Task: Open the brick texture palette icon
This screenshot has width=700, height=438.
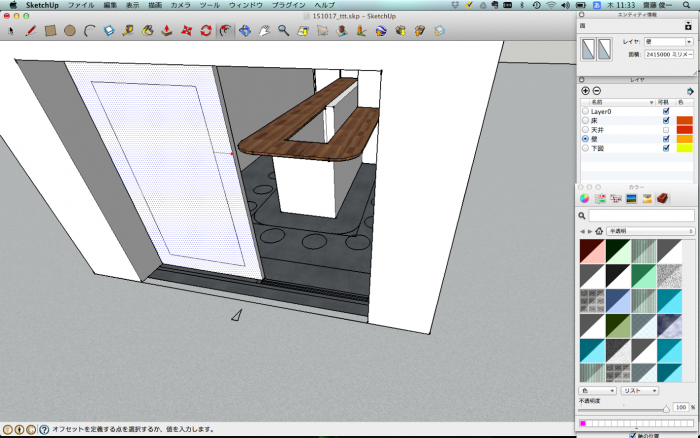Action: pos(662,198)
